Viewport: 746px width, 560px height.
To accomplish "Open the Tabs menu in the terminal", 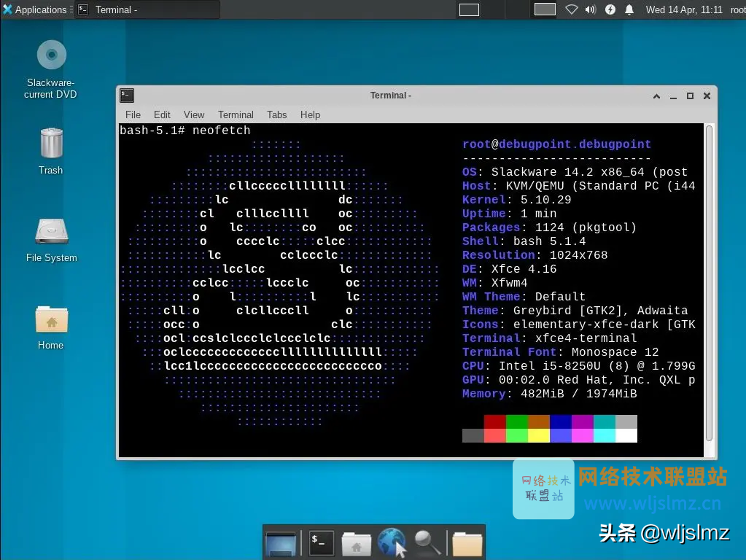I will pos(276,114).
